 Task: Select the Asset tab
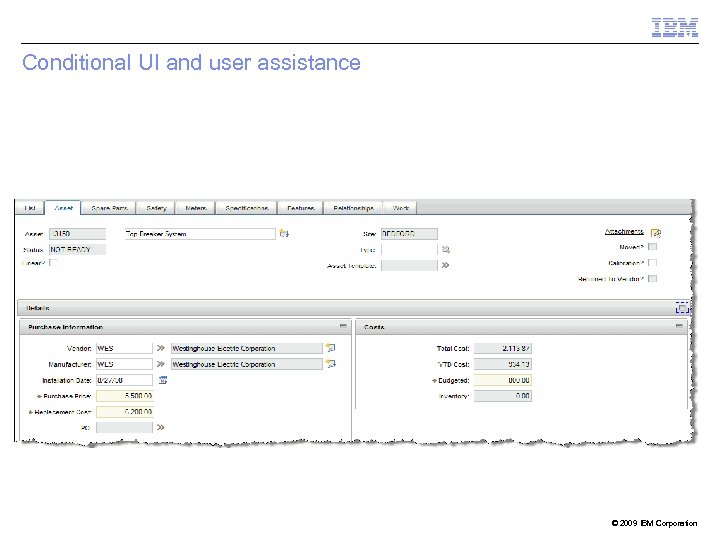point(63,208)
